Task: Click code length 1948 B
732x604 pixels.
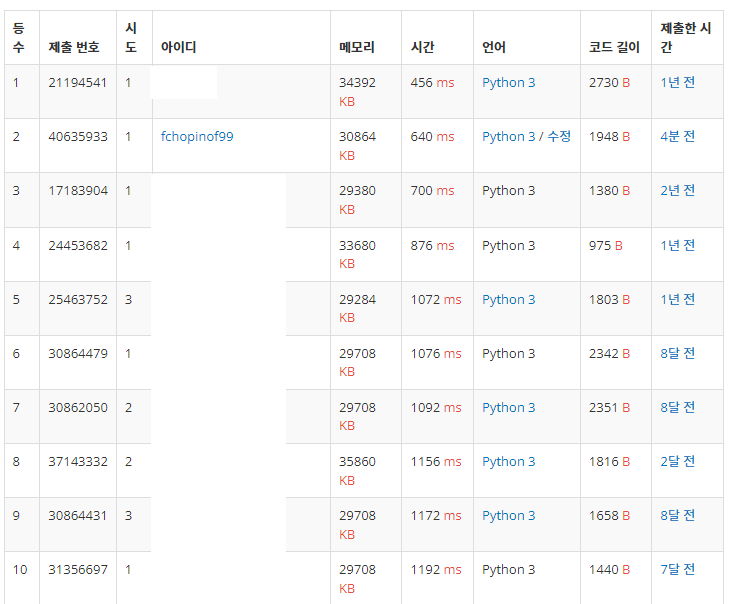Action: click(609, 136)
